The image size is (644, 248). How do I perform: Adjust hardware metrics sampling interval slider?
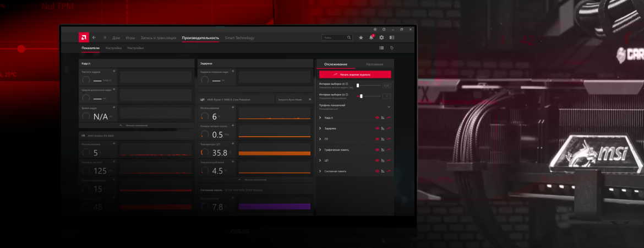pyautogui.click(x=368, y=96)
